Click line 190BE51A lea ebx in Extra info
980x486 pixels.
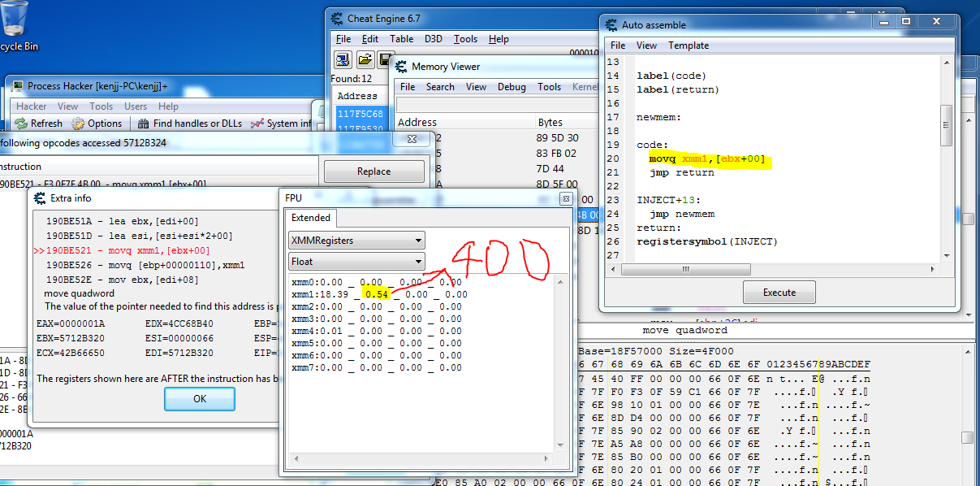[122, 221]
